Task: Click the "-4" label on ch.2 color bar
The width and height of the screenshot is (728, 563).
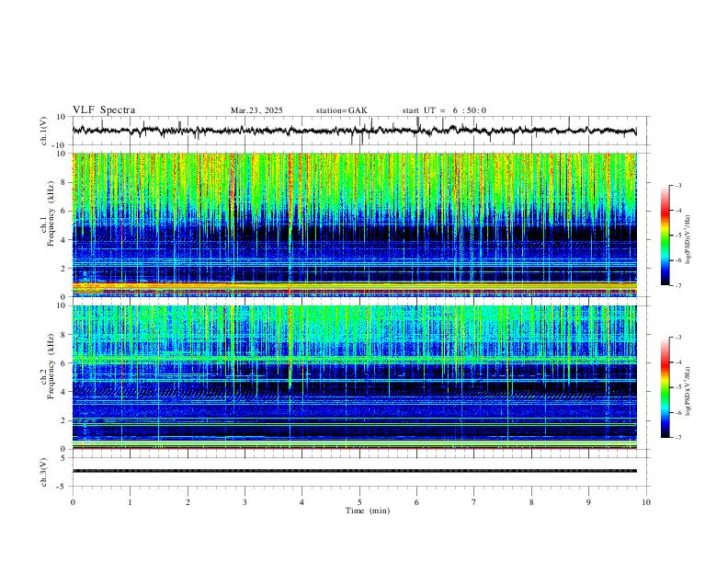Action: [x=678, y=362]
